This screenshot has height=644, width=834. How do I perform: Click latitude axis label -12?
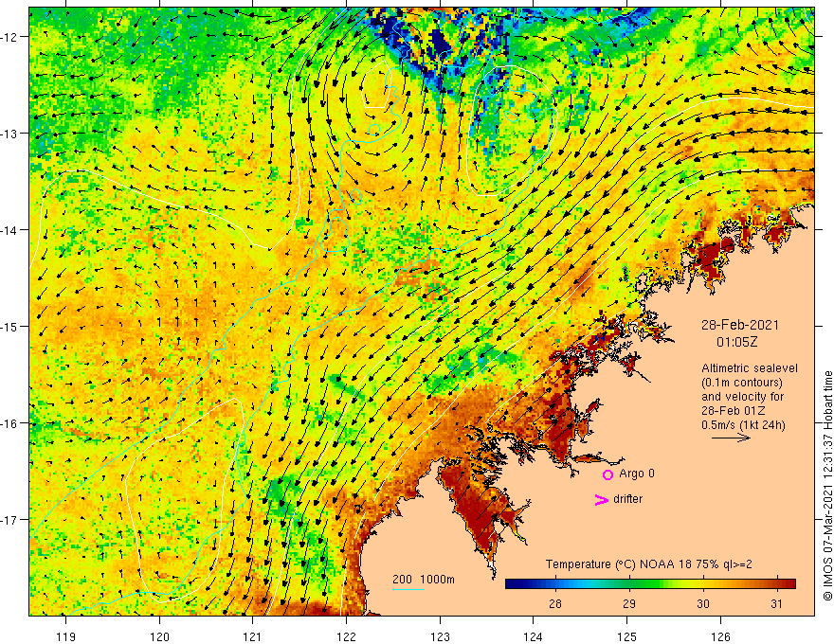point(9,37)
